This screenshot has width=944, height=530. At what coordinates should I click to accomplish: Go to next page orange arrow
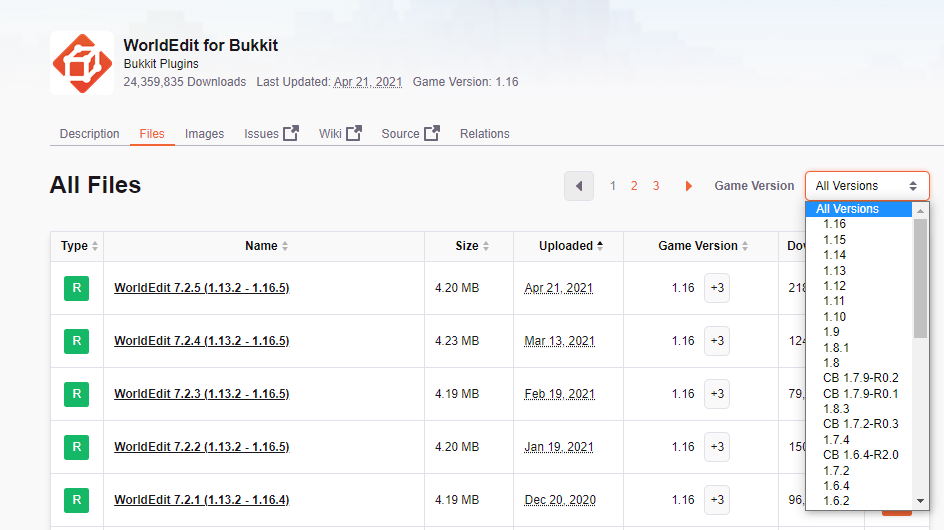[x=689, y=186]
